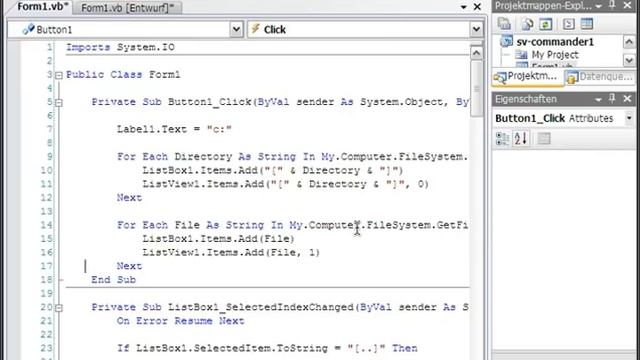The image size is (640, 360).
Task: Click the sv-commander1 project icon
Action: tap(507, 41)
